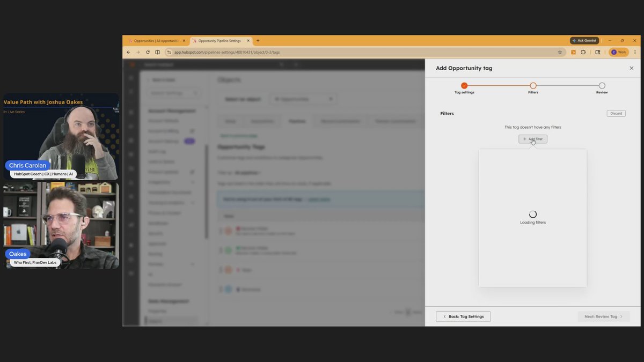Discard the tag filters

(616, 113)
